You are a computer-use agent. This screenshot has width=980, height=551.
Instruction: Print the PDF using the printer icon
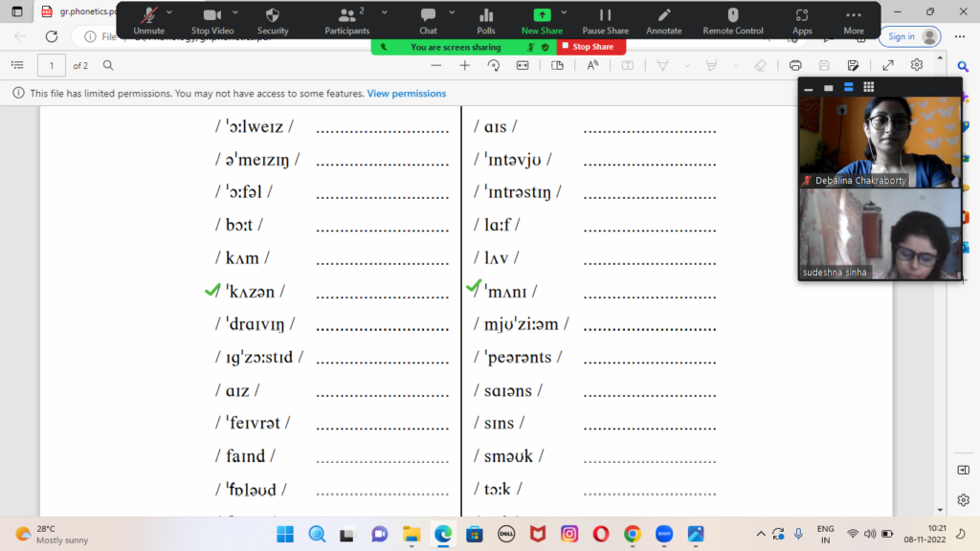pyautogui.click(x=795, y=65)
